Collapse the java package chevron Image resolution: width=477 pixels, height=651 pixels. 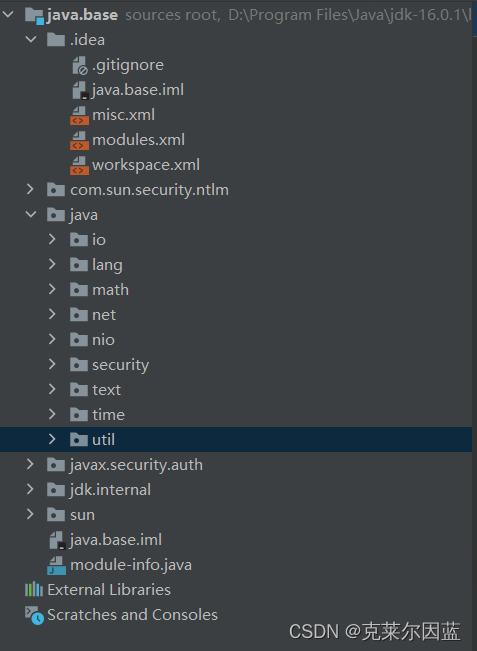[x=31, y=215]
